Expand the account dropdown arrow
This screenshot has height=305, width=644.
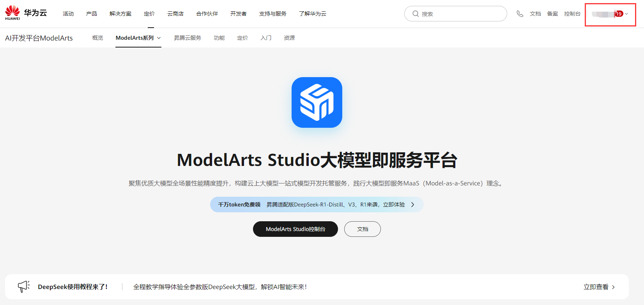tap(626, 14)
